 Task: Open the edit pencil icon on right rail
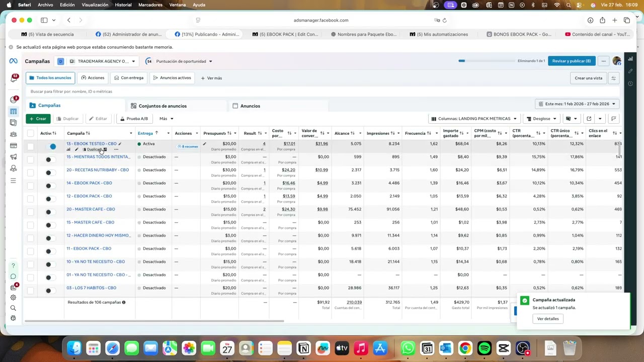pos(630,71)
